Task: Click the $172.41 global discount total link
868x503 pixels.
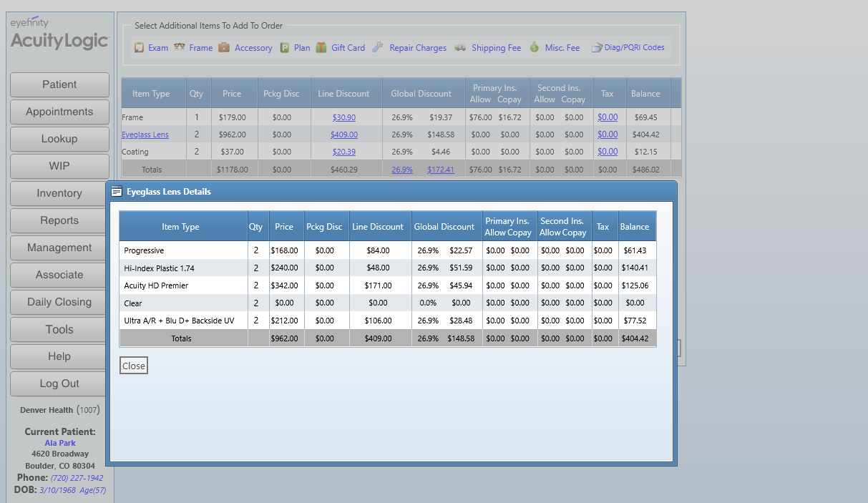Action: click(441, 170)
